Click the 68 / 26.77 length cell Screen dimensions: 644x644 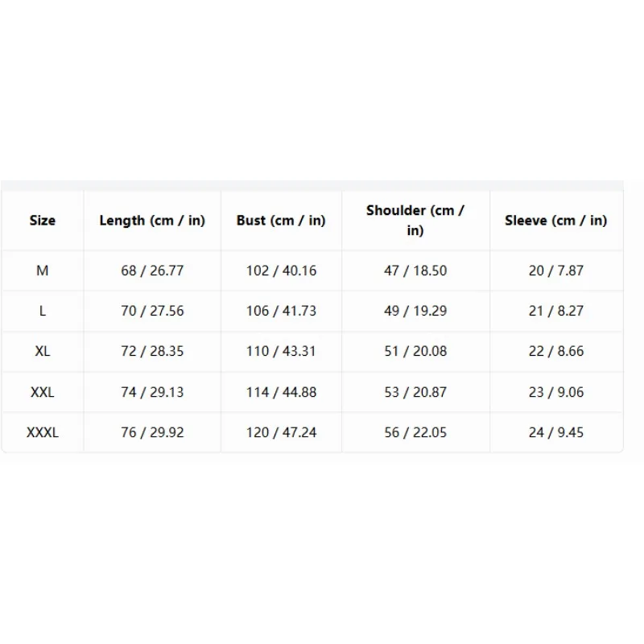coord(152,270)
